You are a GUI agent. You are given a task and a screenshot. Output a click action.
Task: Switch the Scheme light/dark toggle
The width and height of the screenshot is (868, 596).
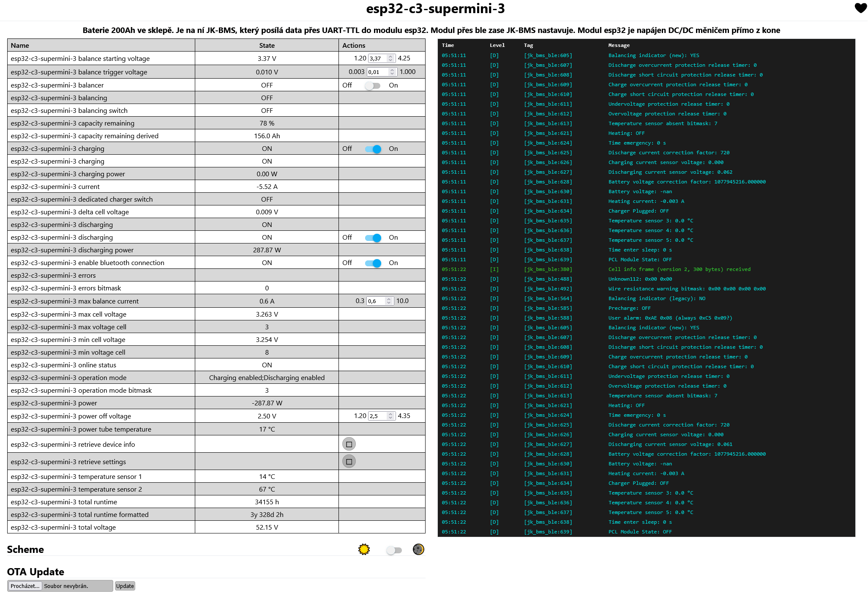tap(394, 550)
